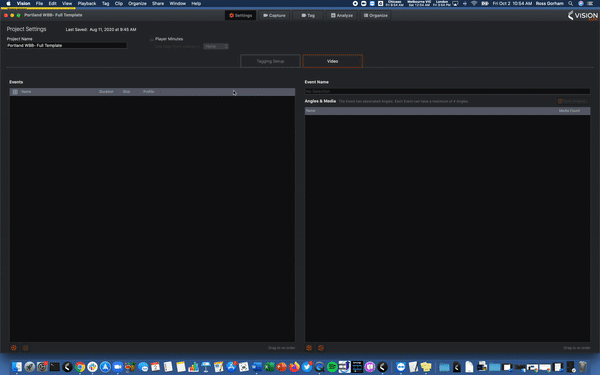This screenshot has width=600, height=375.
Task: Open Spotify from the Dock
Action: (x=332, y=367)
